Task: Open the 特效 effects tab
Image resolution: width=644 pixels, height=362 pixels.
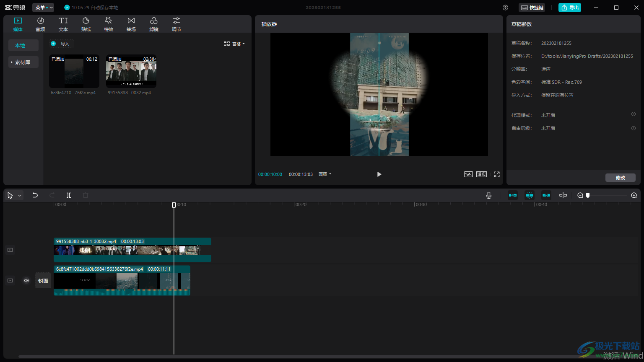Action: coord(109,24)
